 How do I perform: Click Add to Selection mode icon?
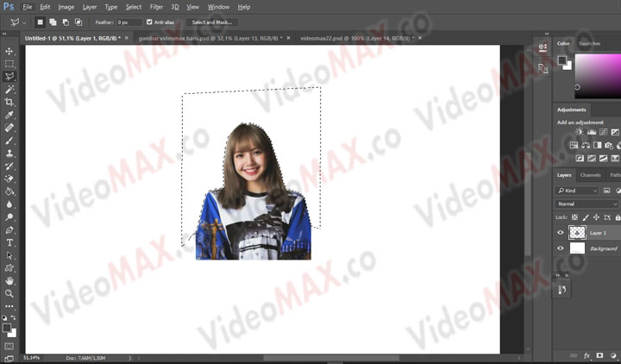coord(53,22)
